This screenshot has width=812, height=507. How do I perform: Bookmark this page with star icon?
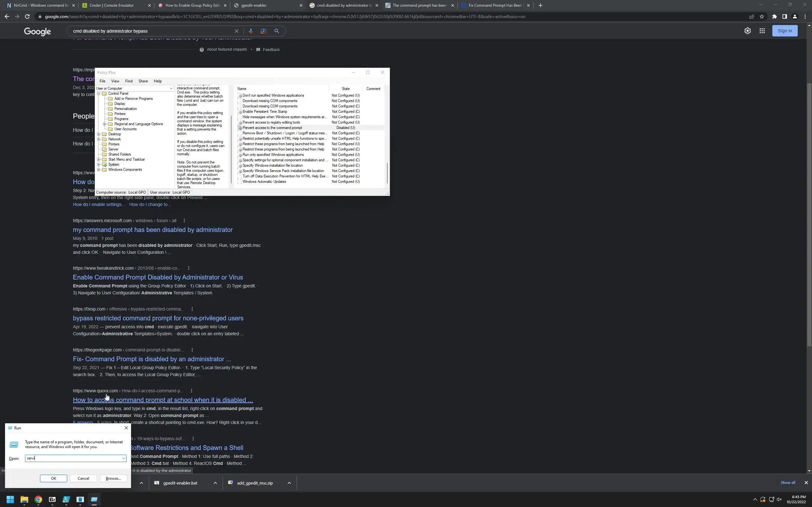(x=762, y=16)
